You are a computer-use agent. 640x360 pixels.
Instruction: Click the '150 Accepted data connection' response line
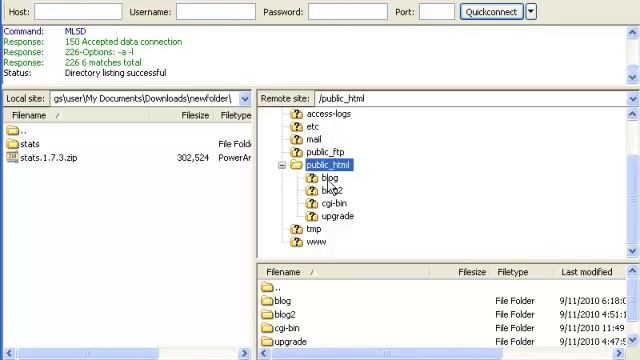click(123, 42)
